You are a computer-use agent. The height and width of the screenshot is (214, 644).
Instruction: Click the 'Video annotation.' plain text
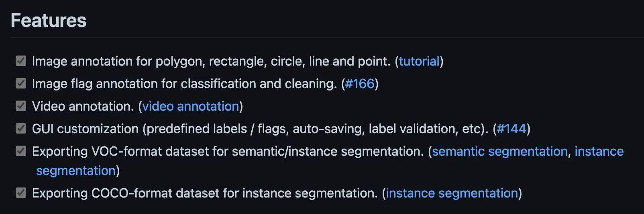tap(83, 106)
